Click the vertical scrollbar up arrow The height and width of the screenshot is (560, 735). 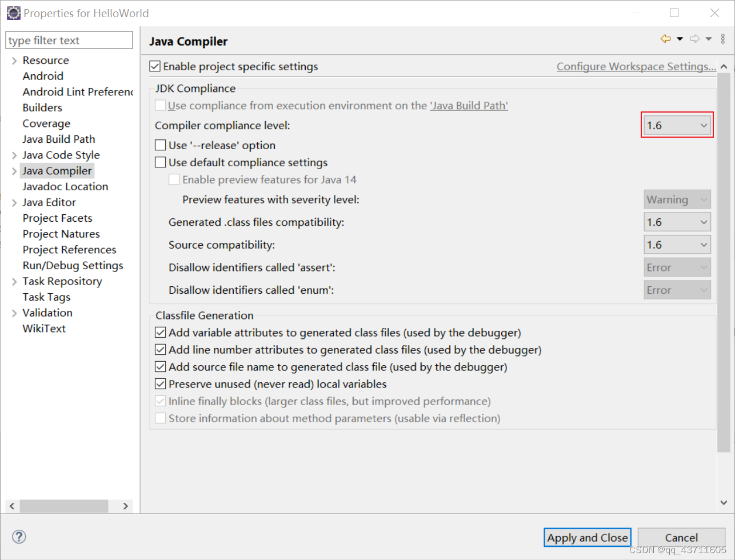coord(724,66)
